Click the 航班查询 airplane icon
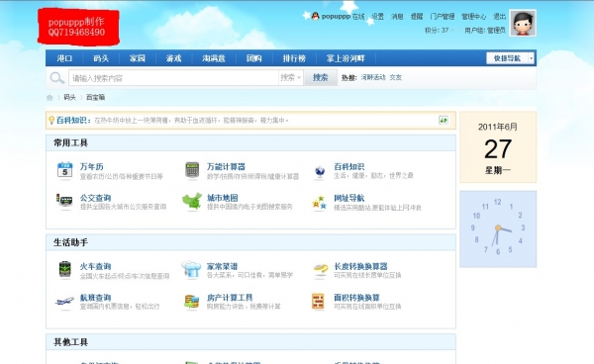Image resolution: width=594 pixels, height=364 pixels. (64, 301)
